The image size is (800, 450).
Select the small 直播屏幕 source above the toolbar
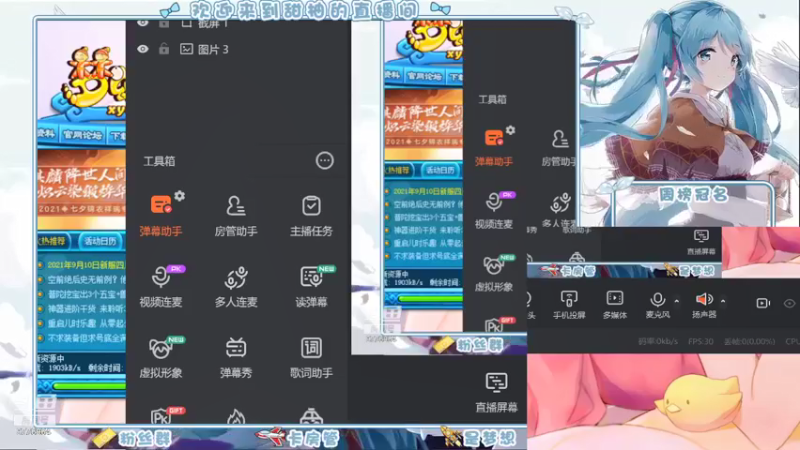point(702,242)
